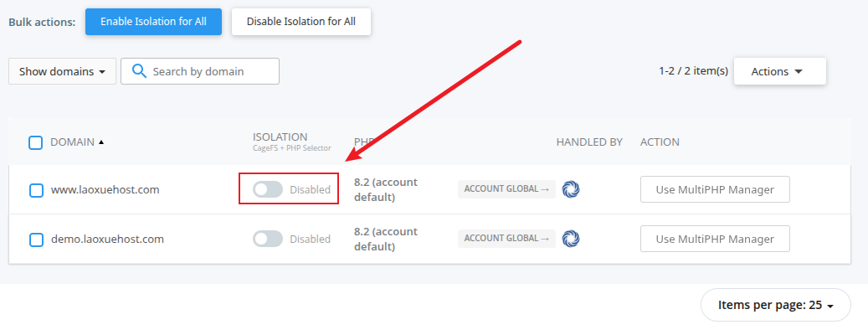This screenshot has width=868, height=335.
Task: Tick the select-all Domain checkbox
Action: click(36, 142)
